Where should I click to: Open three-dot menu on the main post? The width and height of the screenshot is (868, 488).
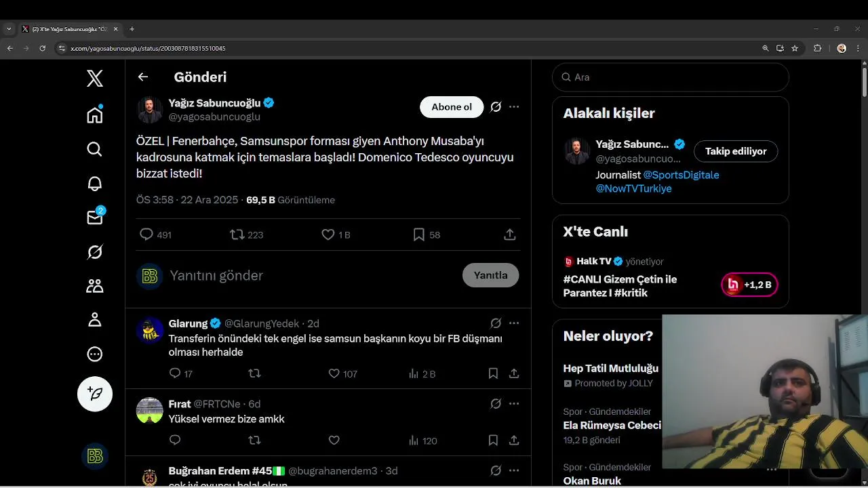click(x=514, y=106)
